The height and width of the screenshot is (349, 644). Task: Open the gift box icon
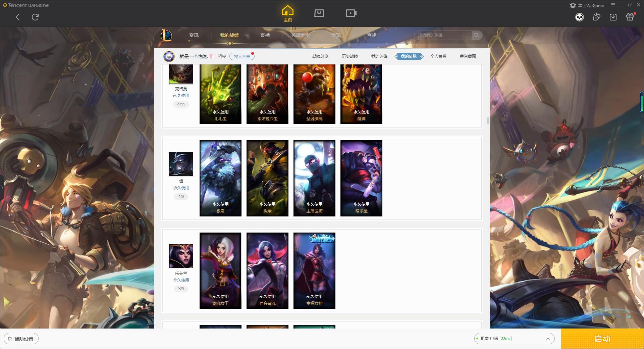pyautogui.click(x=630, y=17)
